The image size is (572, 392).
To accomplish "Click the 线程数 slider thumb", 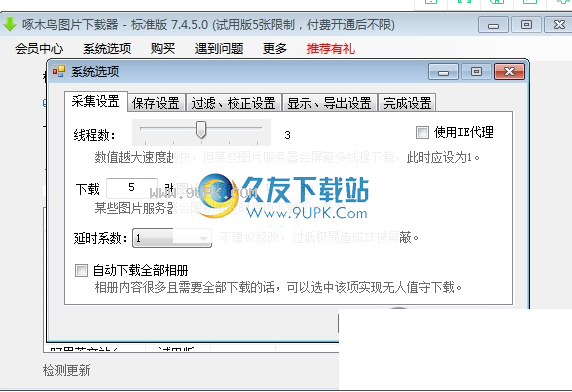I will click(x=201, y=130).
